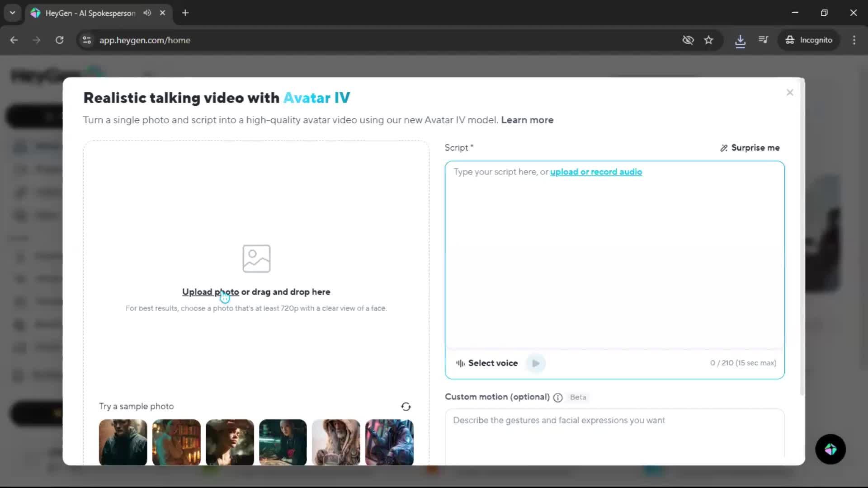
Task: Focus the Custom motion description field
Action: click(x=614, y=434)
